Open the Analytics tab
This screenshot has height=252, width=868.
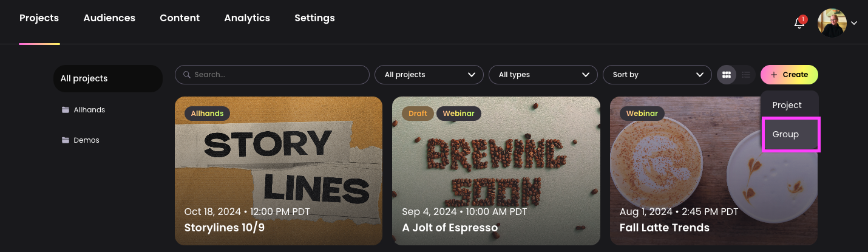click(x=247, y=18)
